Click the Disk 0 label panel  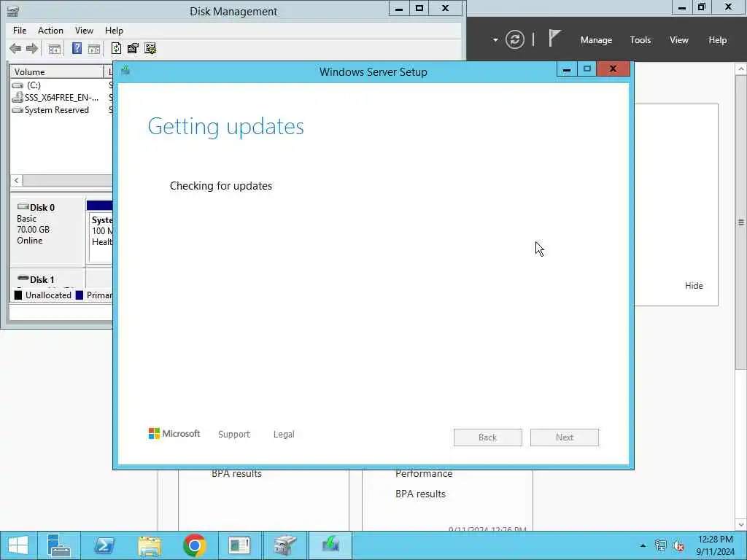(x=47, y=230)
